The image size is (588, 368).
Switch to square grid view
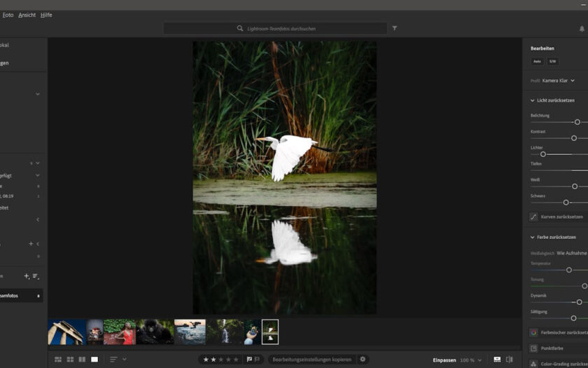[70, 360]
